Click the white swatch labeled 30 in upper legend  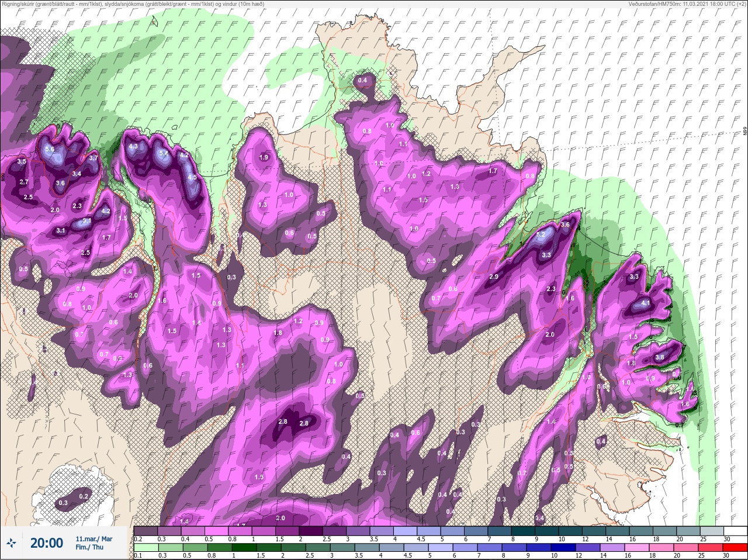click(735, 530)
